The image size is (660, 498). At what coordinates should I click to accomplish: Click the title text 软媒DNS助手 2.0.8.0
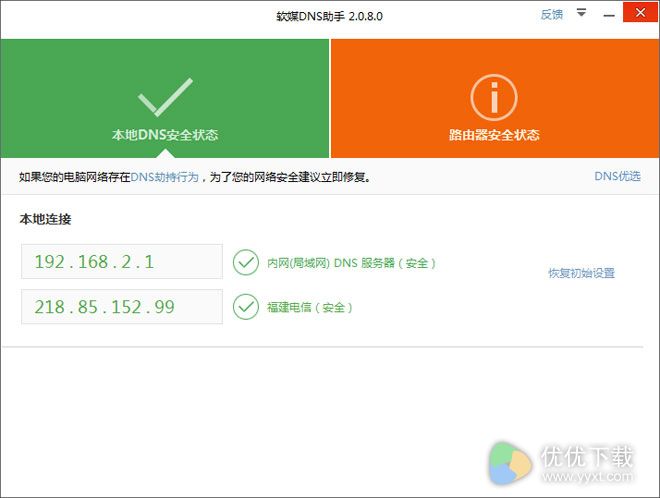click(x=330, y=16)
